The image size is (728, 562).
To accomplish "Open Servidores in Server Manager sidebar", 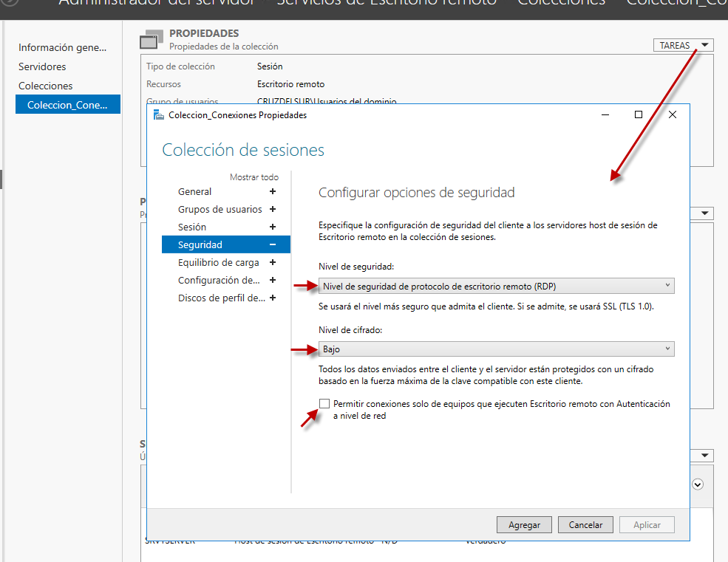I will (42, 66).
